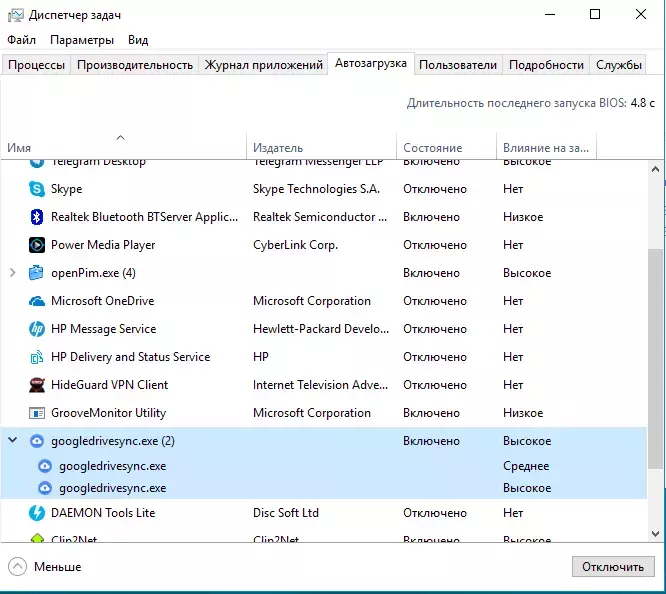
Task: Click icon of googledrivesync.exe child with Среднее impact
Action: point(45,466)
